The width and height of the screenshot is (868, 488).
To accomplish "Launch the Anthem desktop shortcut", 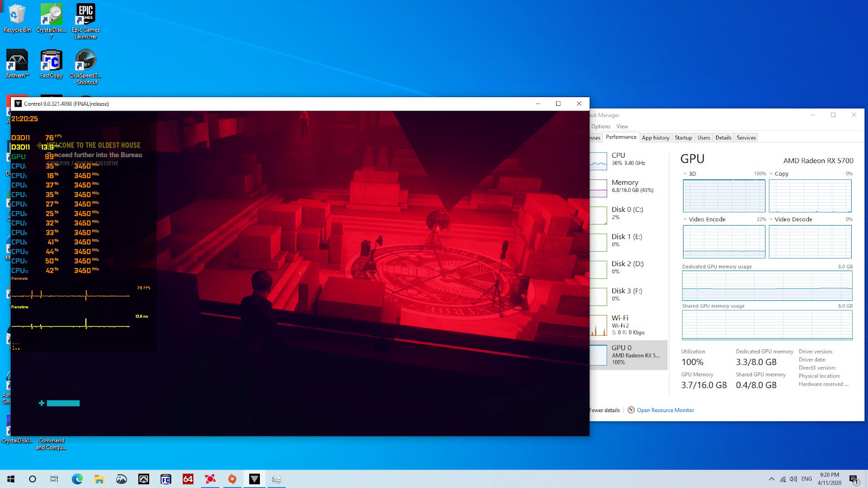I will click(x=17, y=64).
